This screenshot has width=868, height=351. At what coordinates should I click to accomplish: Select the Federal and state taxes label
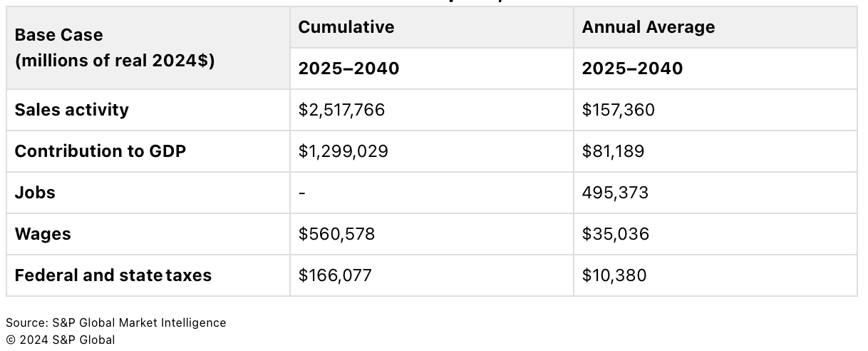[x=113, y=275]
